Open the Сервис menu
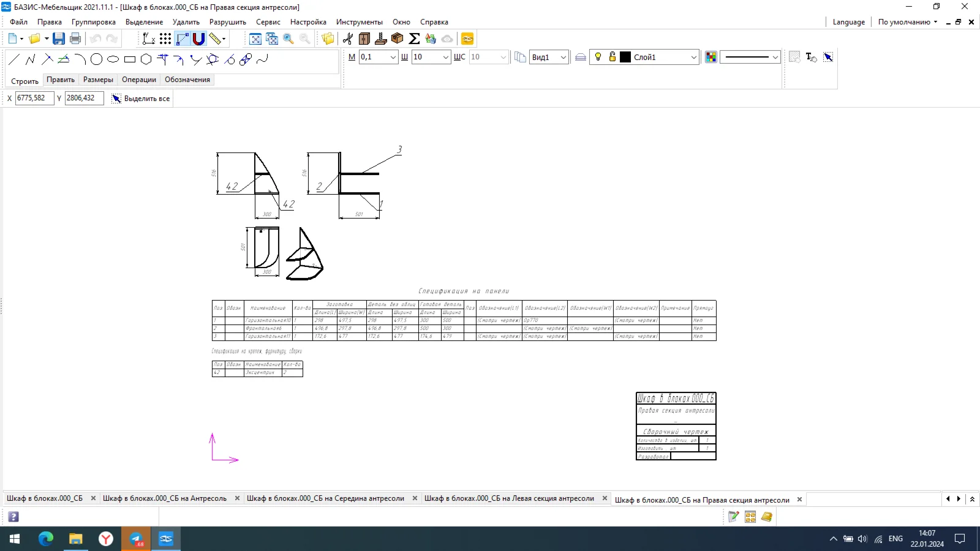 click(x=268, y=22)
